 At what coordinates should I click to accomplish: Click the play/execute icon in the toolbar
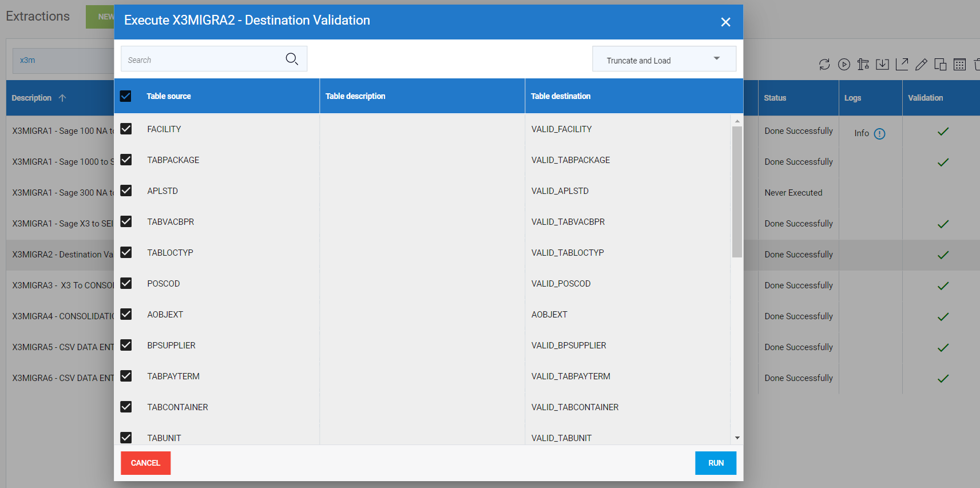[x=844, y=65]
